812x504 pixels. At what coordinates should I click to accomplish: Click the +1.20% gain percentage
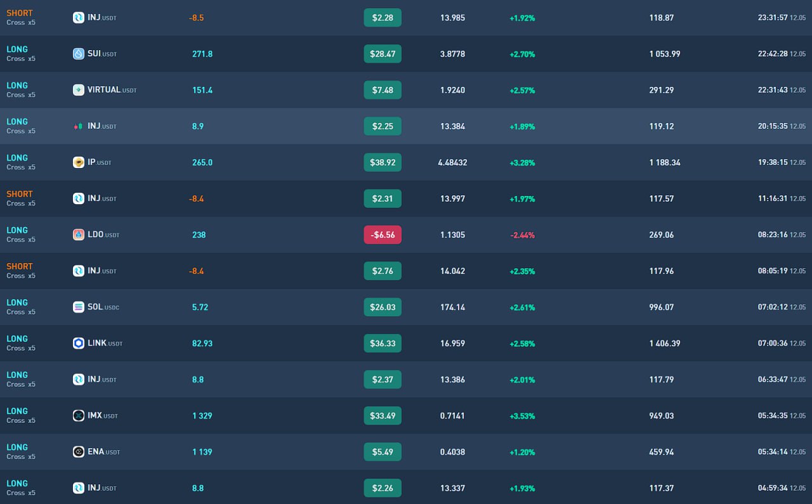click(x=522, y=451)
